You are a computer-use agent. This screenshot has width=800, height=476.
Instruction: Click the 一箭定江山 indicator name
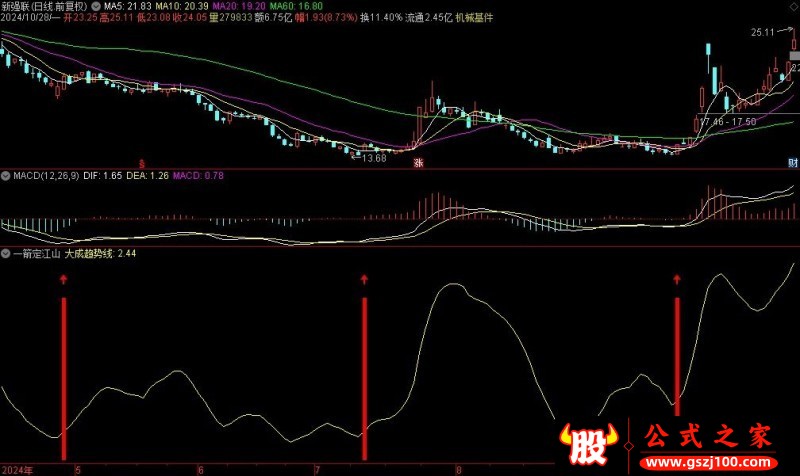coord(37,254)
